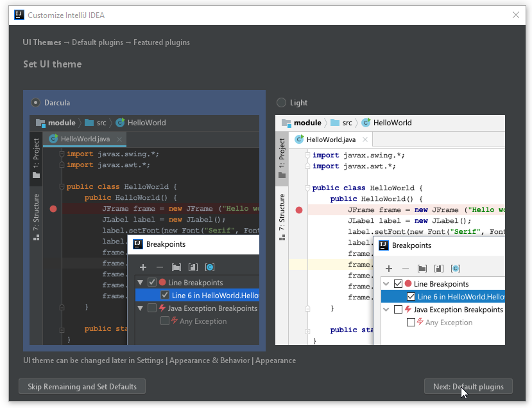This screenshot has width=532, height=408.
Task: Add a breakpoint with the plus icon
Action: (143, 267)
